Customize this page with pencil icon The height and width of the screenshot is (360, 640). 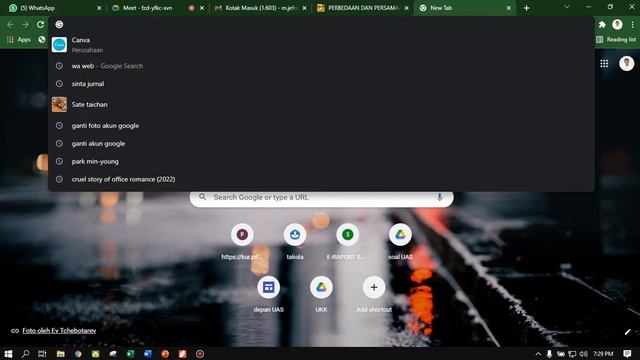coord(628,332)
